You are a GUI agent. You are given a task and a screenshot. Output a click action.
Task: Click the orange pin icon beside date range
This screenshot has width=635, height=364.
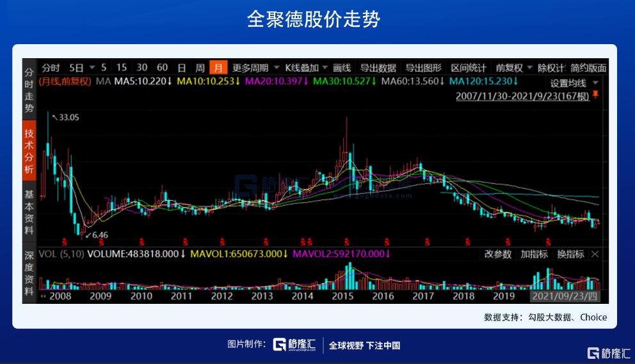[x=595, y=95]
